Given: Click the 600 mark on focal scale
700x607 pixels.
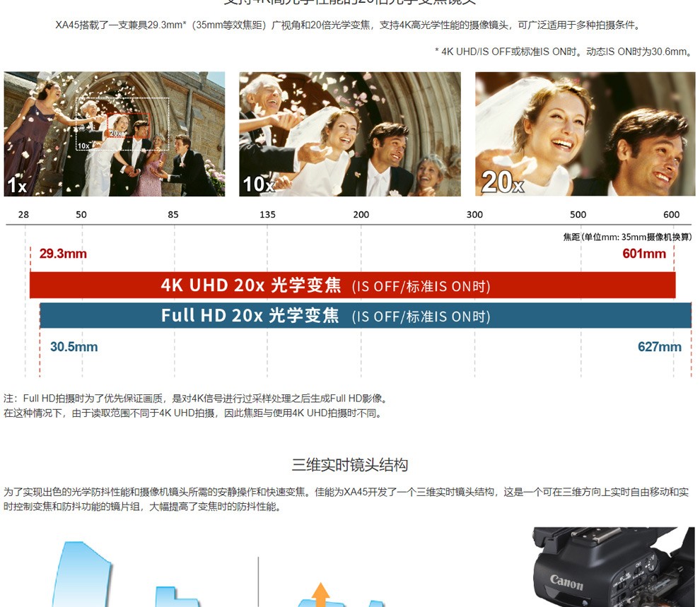Looking at the screenshot, I should coord(672,215).
